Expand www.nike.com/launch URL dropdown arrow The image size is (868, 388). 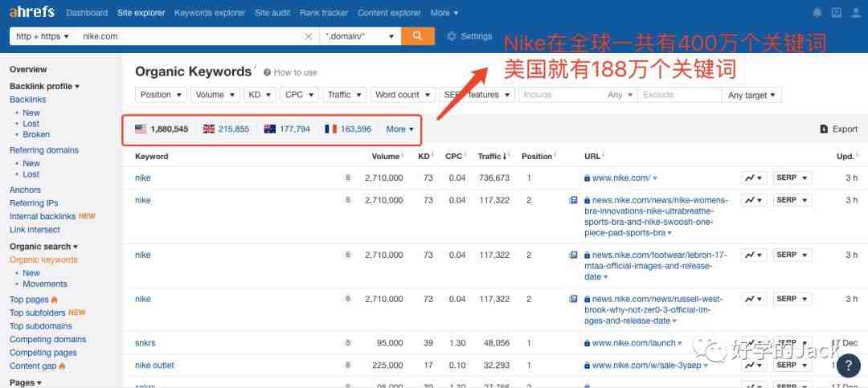680,344
